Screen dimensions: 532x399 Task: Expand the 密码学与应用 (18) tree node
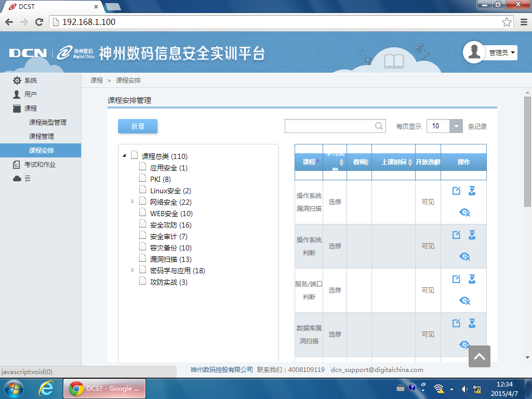132,270
